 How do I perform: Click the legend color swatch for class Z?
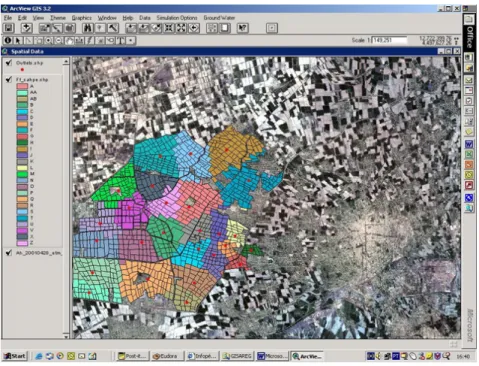point(22,243)
